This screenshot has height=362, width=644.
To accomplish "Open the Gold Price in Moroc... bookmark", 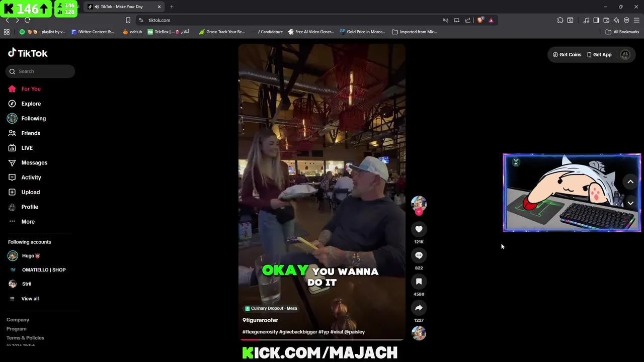I will pos(362,32).
